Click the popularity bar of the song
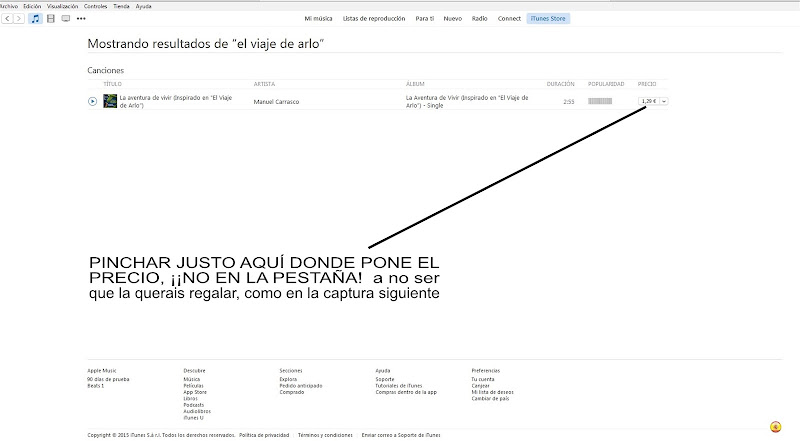Screen dimensions: 800x441 coord(600,101)
